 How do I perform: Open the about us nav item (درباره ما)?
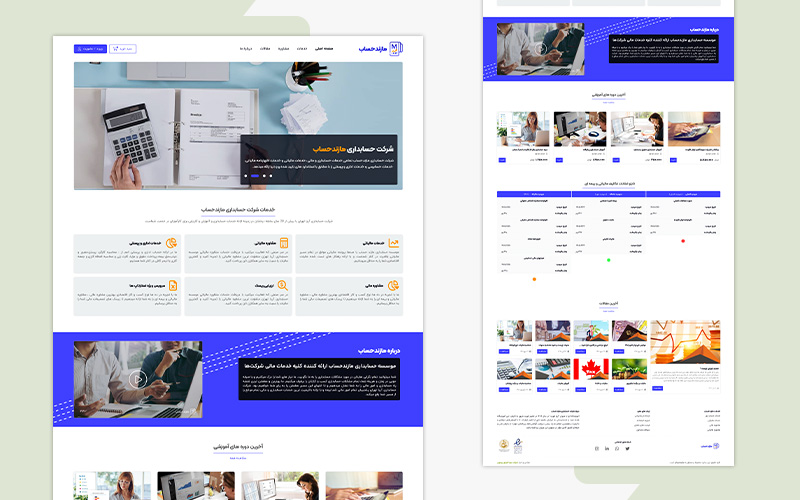tap(246, 49)
